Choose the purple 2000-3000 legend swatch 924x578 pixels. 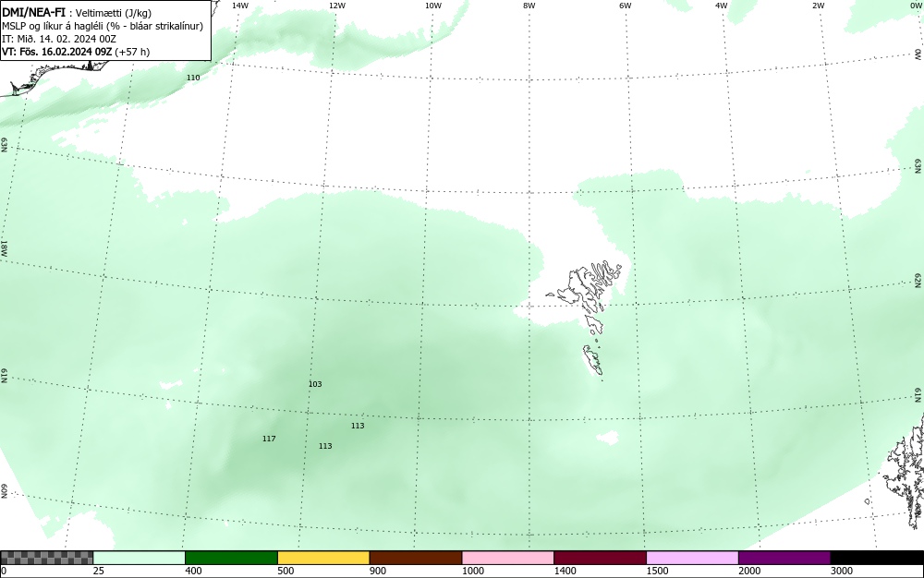tap(784, 558)
